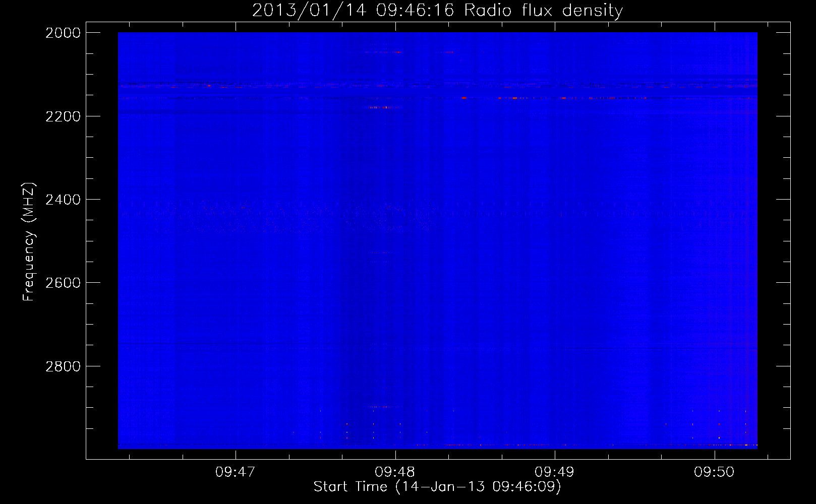816x504 pixels.
Task: Click the 09:47 time tick label
Action: click(x=236, y=472)
